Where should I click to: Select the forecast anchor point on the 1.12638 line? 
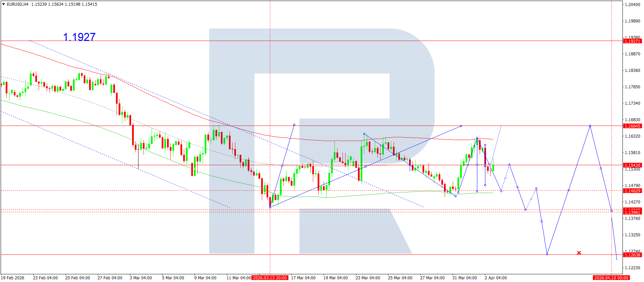(x=547, y=254)
